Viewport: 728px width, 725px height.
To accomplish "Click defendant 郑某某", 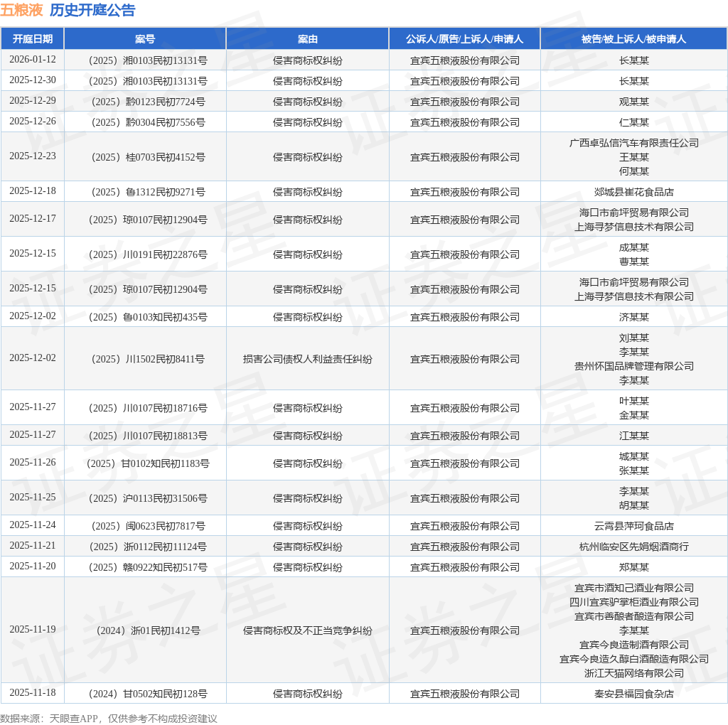I will point(633,568).
